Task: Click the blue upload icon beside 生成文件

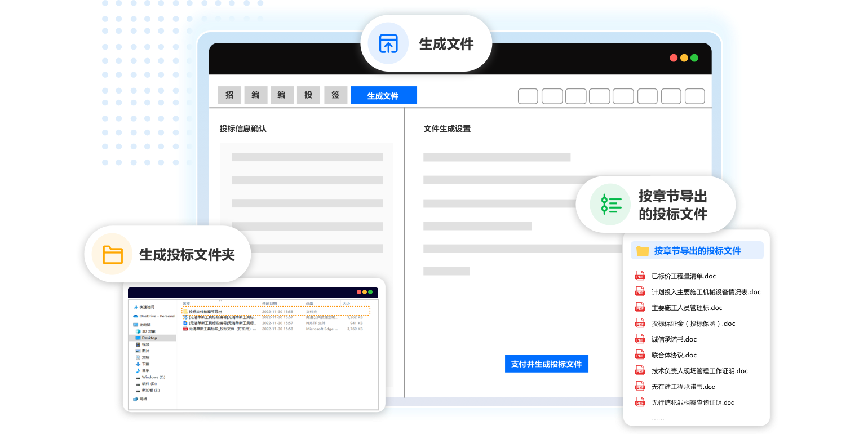Action: (x=388, y=43)
